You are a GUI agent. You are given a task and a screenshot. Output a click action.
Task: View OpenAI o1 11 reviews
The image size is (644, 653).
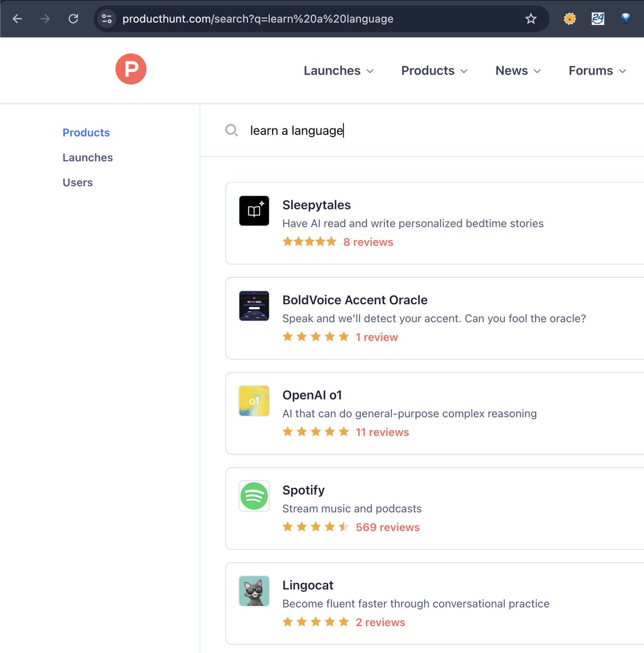[x=382, y=432]
